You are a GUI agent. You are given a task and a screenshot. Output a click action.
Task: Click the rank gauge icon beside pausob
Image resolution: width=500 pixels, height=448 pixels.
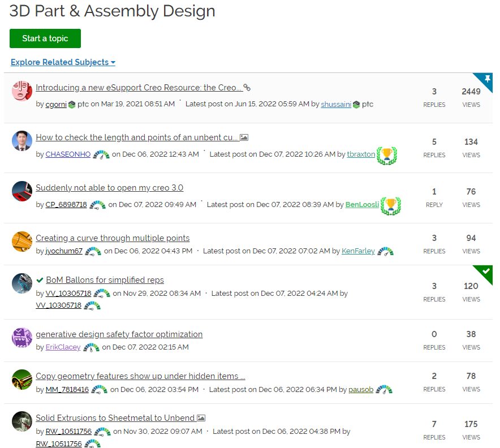pos(384,390)
